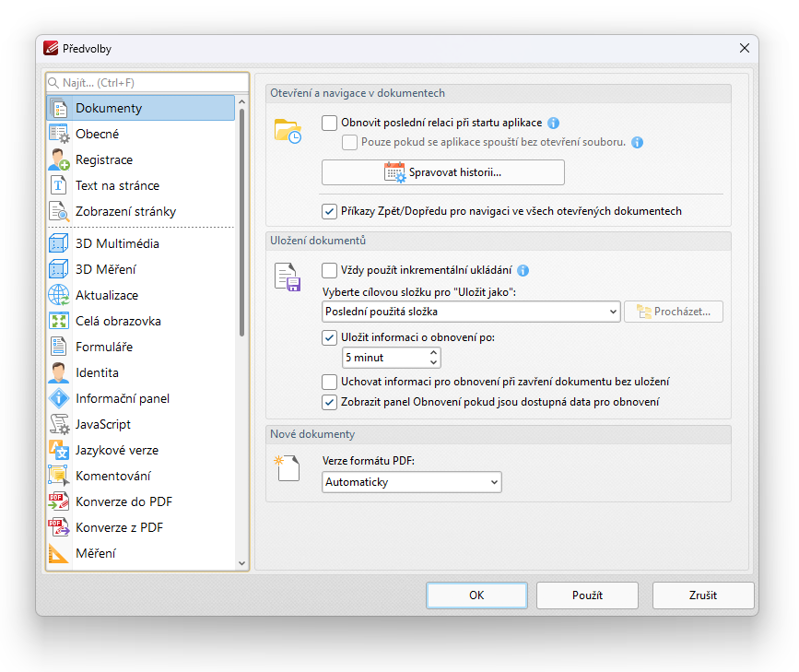
Task: Click info icon next to incremental saving
Action: coord(523,271)
